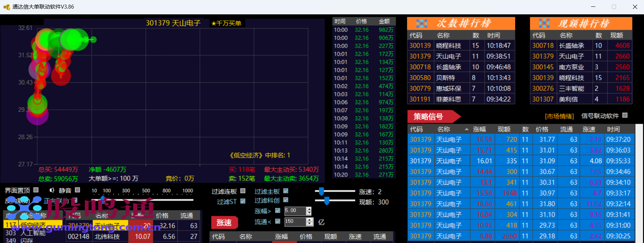Click the red 策略信号 banner
Screen dimensions: 644x243
tap(434, 117)
